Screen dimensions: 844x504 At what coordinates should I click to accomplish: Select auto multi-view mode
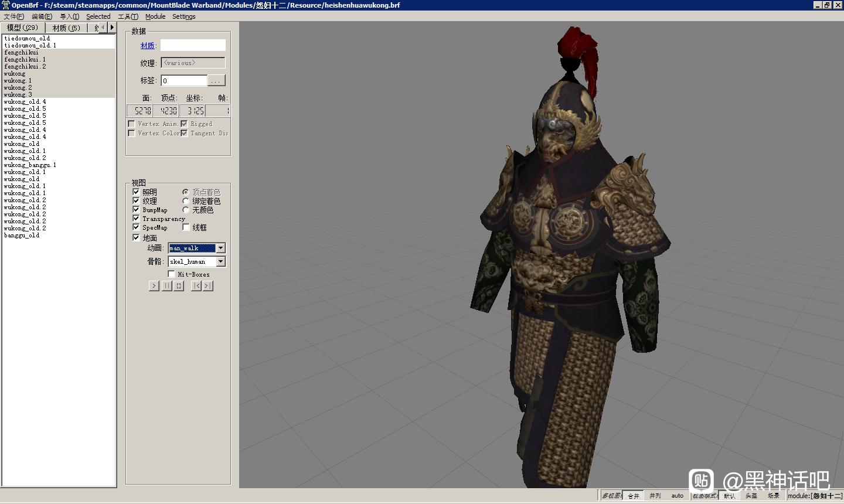678,496
